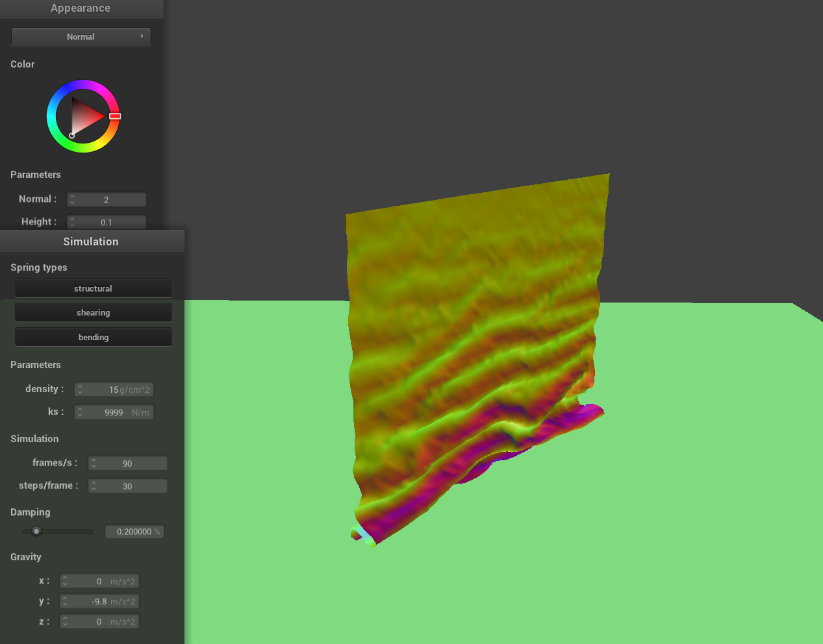Select the Gravity z value field
This screenshot has height=644, width=823.
pos(99,622)
